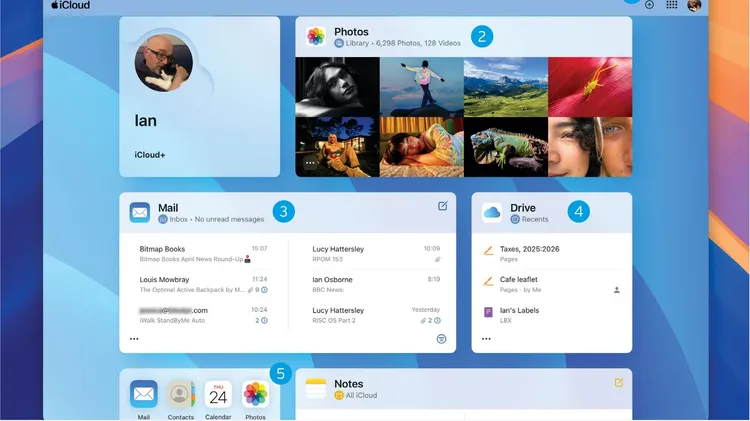Click the Notes app icon in Notes tile
The image size is (750, 421).
316,388
